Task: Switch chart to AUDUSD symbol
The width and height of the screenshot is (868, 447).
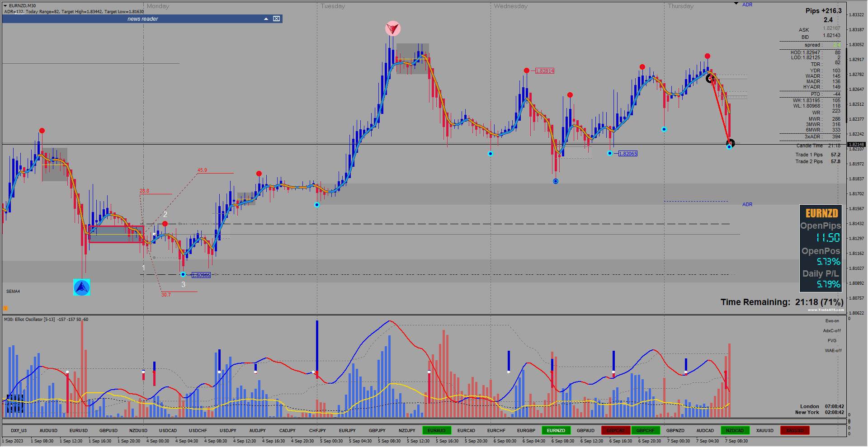Action: click(48, 431)
